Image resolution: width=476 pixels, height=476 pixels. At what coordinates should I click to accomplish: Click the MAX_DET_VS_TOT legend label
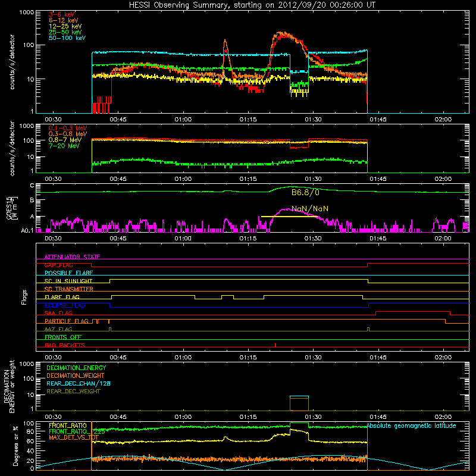click(x=73, y=437)
